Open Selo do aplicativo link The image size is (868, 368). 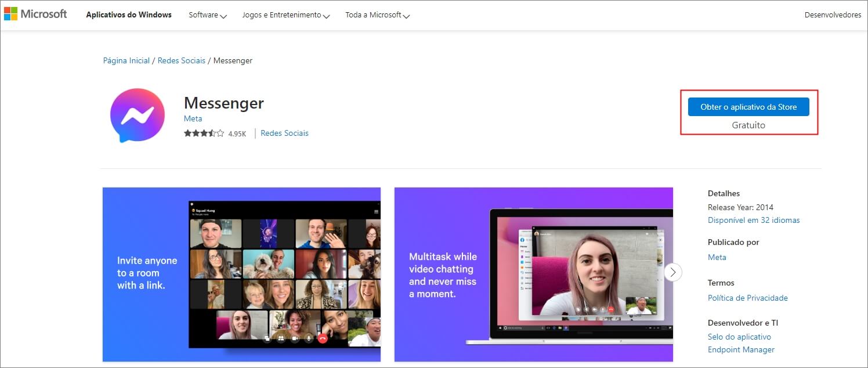pos(739,337)
